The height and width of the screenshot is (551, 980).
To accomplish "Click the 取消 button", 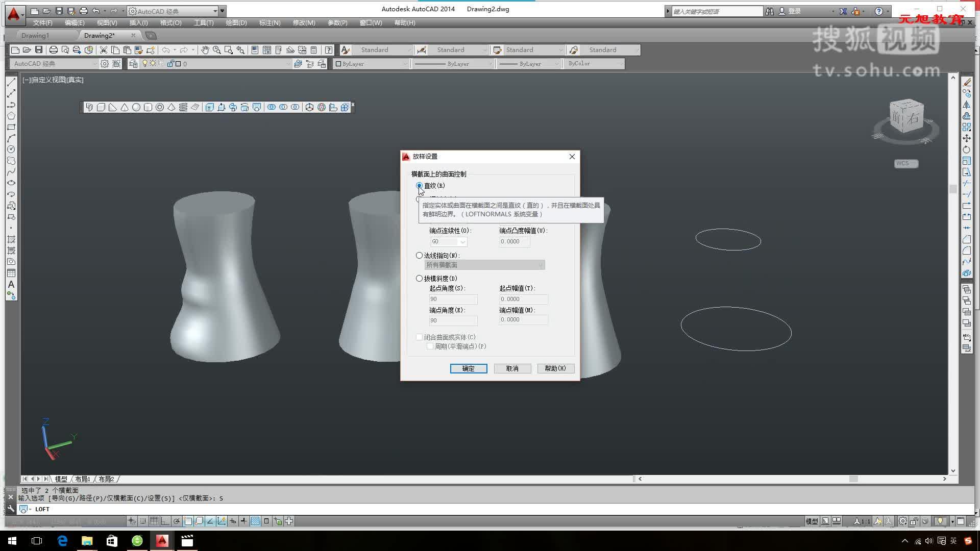I will coord(512,368).
